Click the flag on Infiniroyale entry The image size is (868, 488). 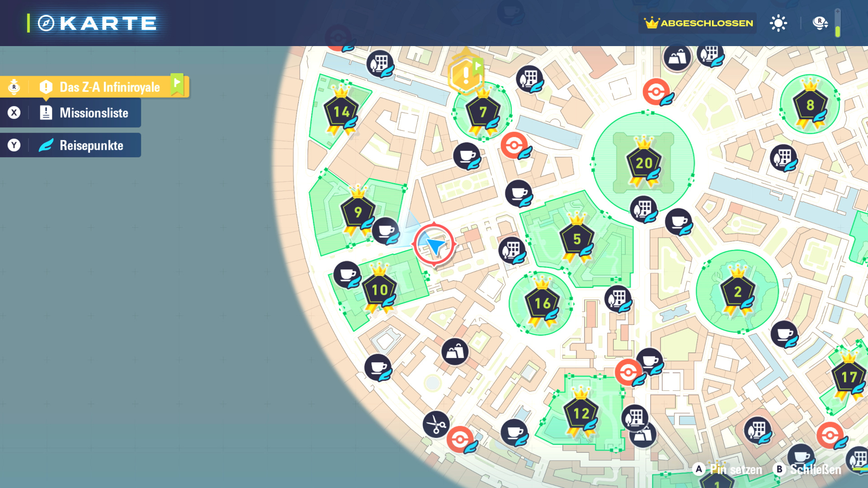coord(177,84)
